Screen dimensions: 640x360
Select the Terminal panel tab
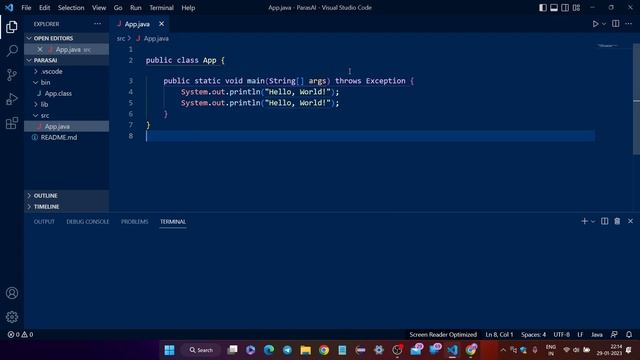click(173, 222)
